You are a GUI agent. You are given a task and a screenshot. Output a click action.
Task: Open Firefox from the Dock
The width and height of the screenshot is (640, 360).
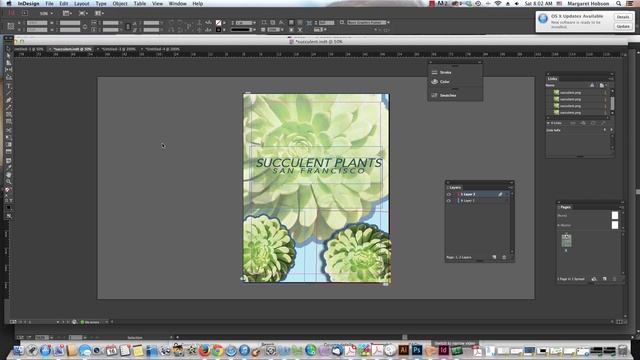coord(204,350)
